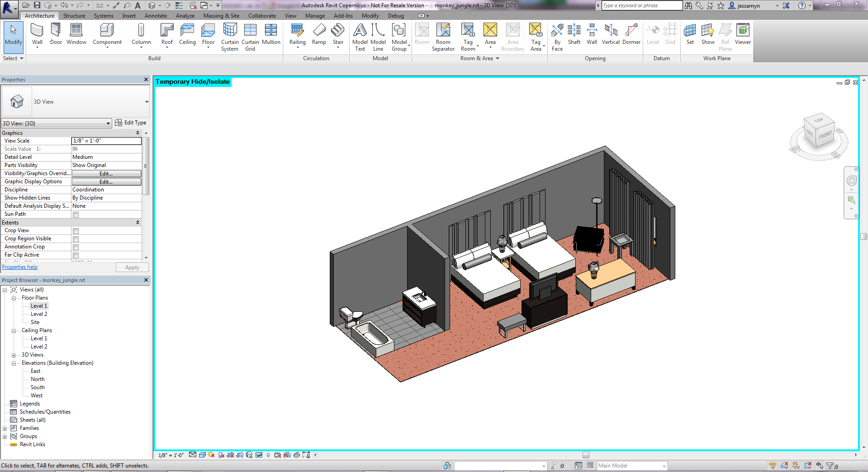This screenshot has height=472, width=868.
Task: Click the Properties panel vertical scrollbar
Action: (146, 166)
